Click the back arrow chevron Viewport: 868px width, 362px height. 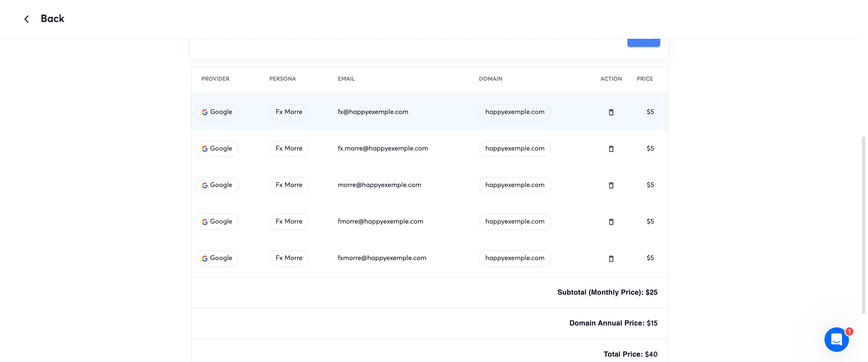coord(27,19)
